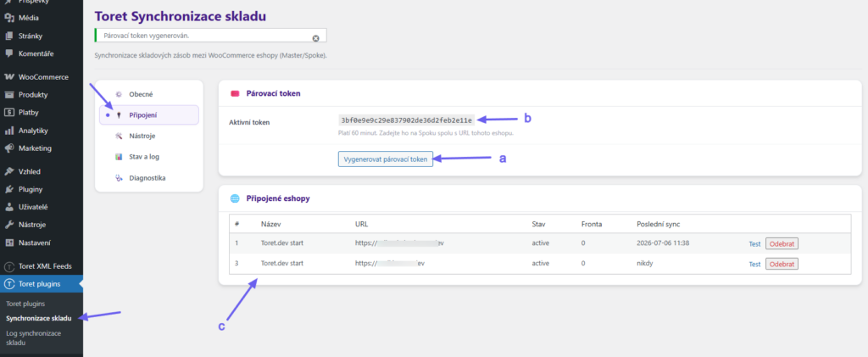
Task: Open the Diagnostika tab
Action: click(x=149, y=178)
